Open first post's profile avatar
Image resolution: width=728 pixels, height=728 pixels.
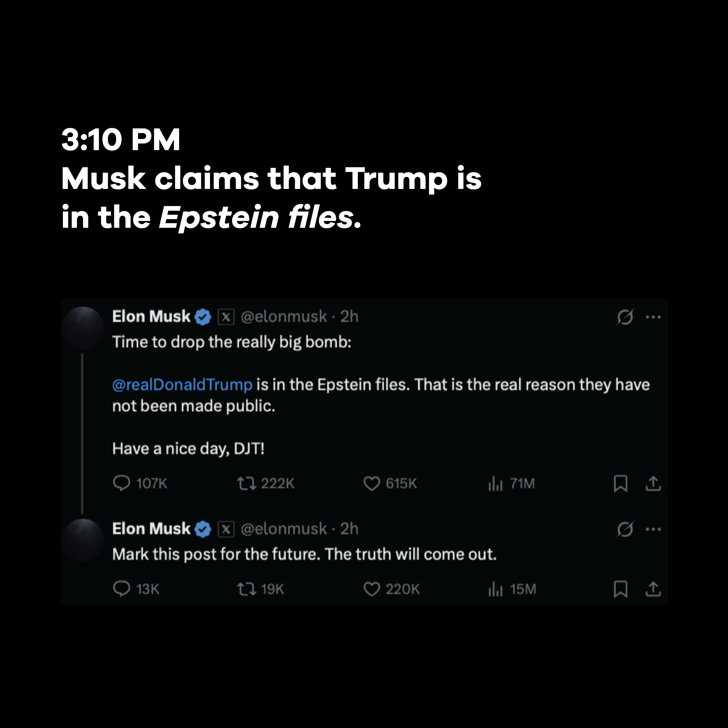[x=83, y=327]
